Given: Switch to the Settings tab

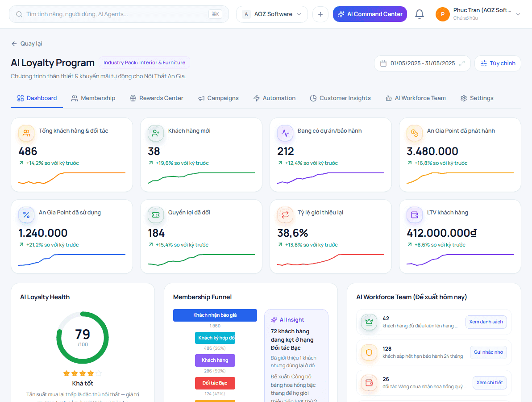Looking at the screenshot, I should [477, 98].
